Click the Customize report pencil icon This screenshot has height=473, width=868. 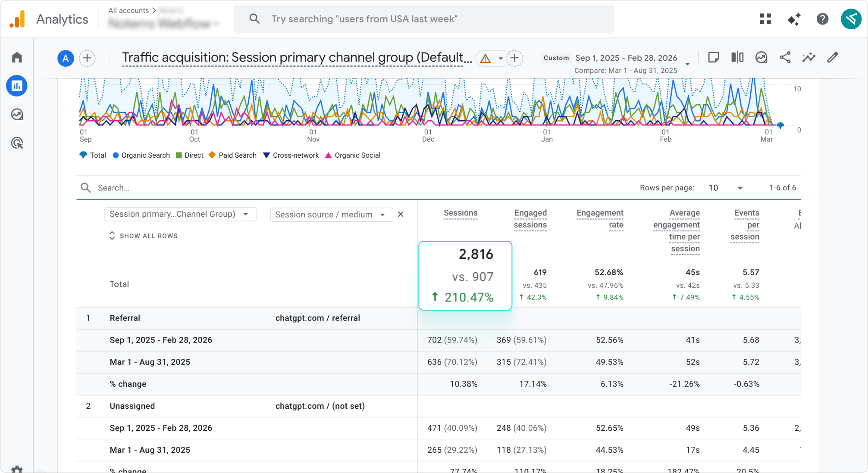point(832,58)
